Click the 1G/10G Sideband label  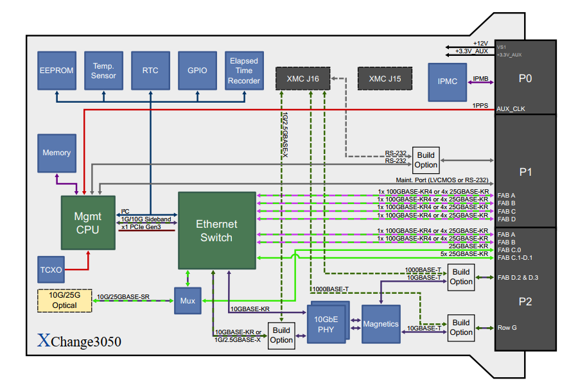point(146,219)
